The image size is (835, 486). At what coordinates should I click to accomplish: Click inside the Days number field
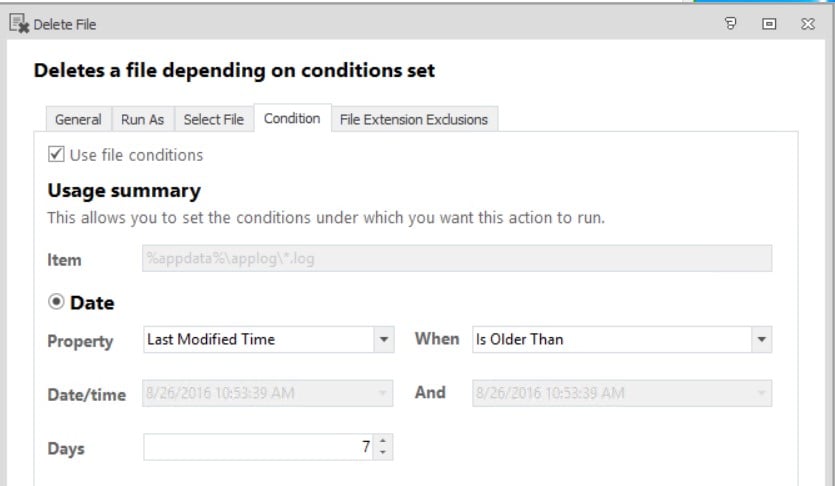click(x=258, y=447)
